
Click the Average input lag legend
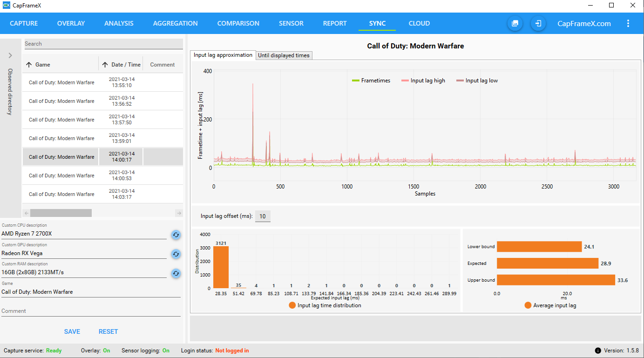click(x=550, y=305)
